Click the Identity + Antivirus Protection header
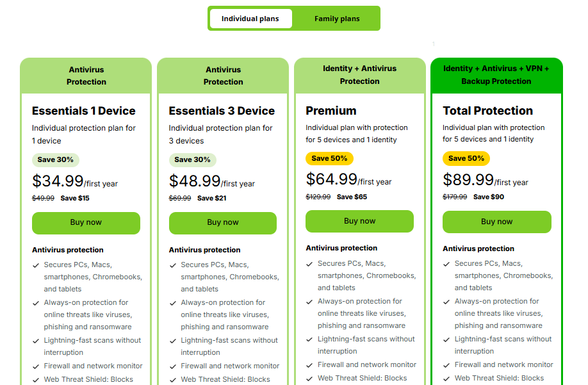 (x=359, y=75)
